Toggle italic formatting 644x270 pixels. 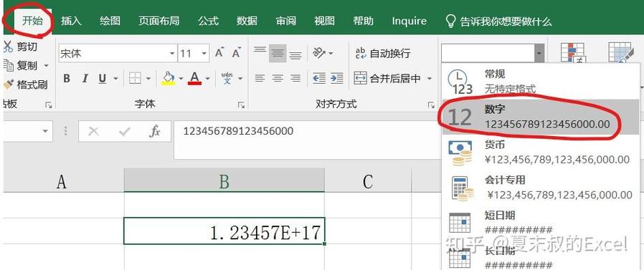point(85,78)
